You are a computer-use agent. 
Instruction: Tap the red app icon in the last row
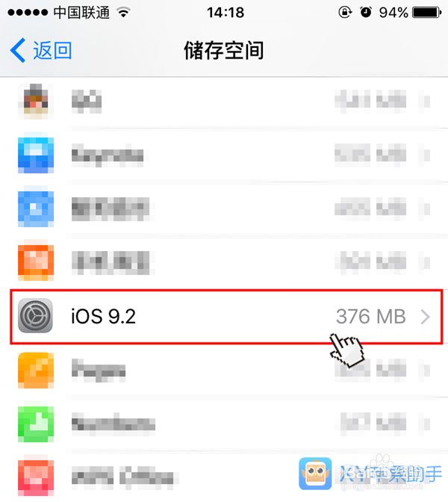pos(36,478)
